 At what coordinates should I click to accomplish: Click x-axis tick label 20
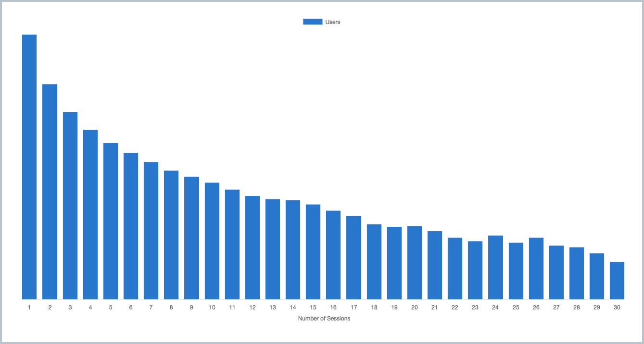point(415,307)
